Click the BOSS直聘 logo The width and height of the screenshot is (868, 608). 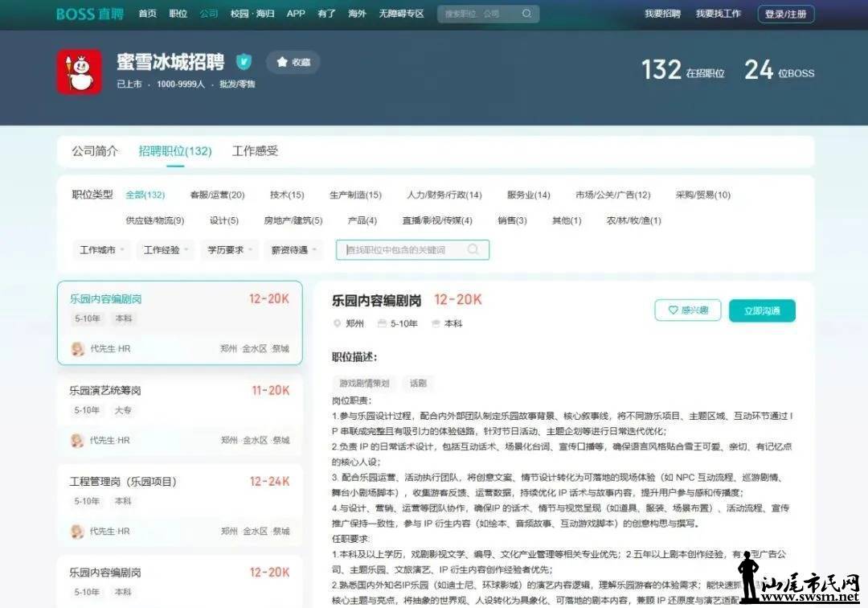pyautogui.click(x=90, y=14)
